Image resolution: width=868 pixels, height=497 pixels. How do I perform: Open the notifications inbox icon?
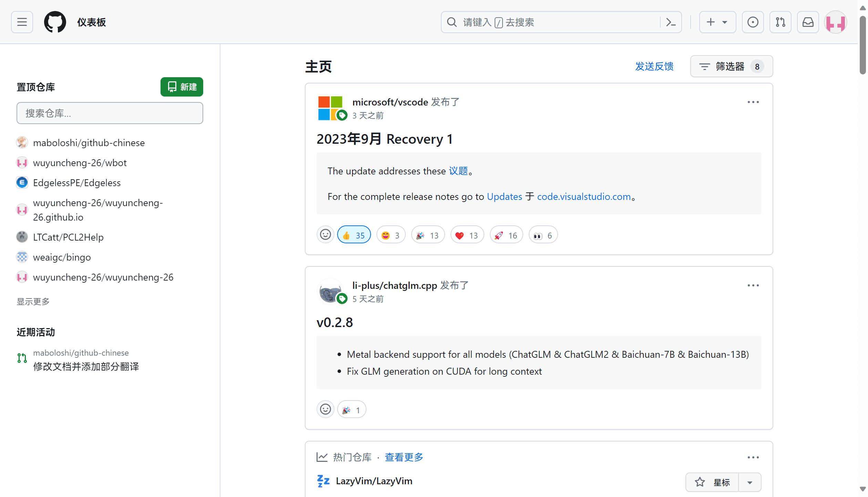pyautogui.click(x=808, y=22)
